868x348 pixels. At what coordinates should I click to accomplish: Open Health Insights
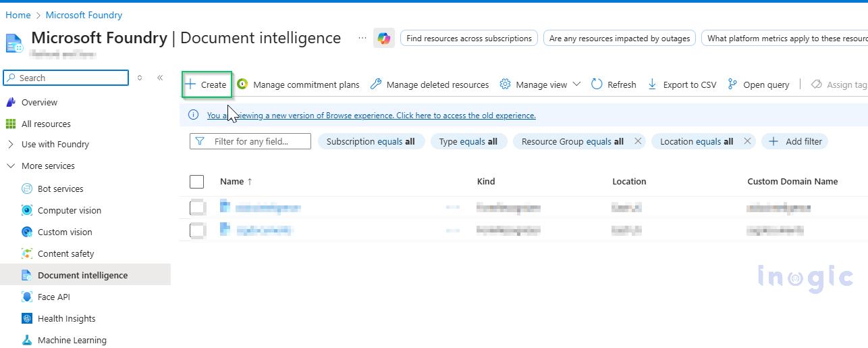click(67, 319)
